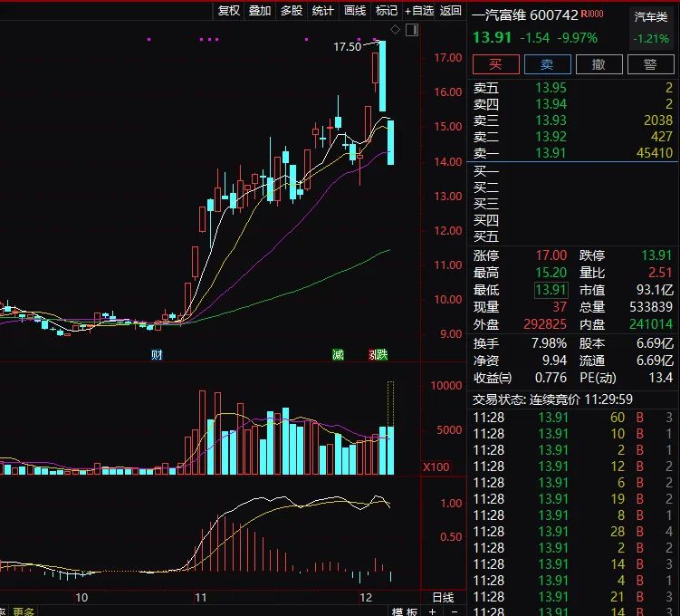Click the 量比 value 2.51
Viewport: 680px width, 616px height.
point(660,273)
